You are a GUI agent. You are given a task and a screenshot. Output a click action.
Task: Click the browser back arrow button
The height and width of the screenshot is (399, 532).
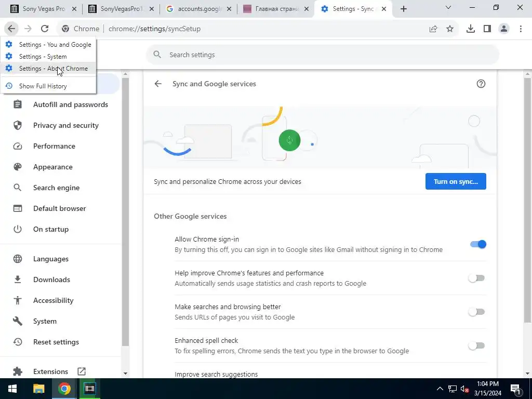point(11,29)
